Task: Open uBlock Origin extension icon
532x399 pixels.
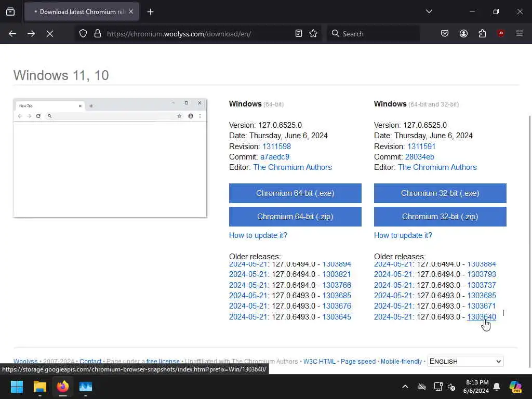Action: pyautogui.click(x=501, y=33)
